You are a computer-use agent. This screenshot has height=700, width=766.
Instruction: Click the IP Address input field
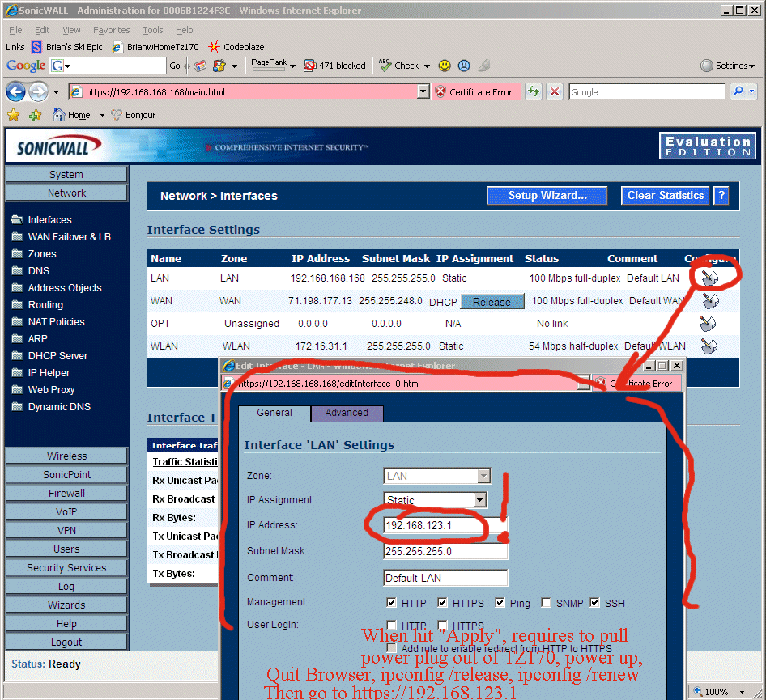coord(445,525)
